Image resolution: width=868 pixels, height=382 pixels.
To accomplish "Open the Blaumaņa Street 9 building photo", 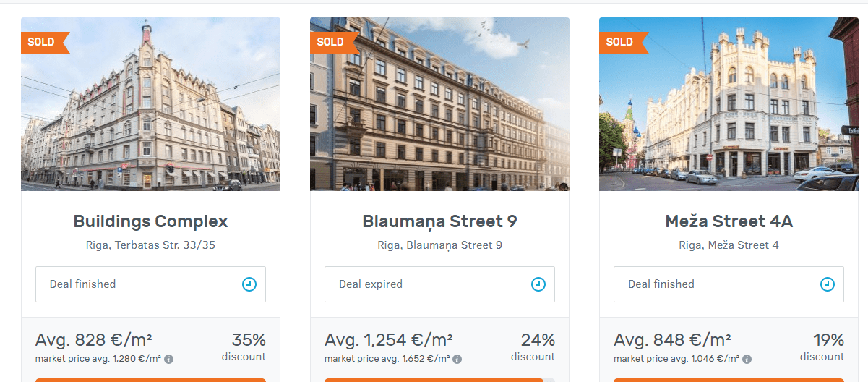I will [439, 104].
